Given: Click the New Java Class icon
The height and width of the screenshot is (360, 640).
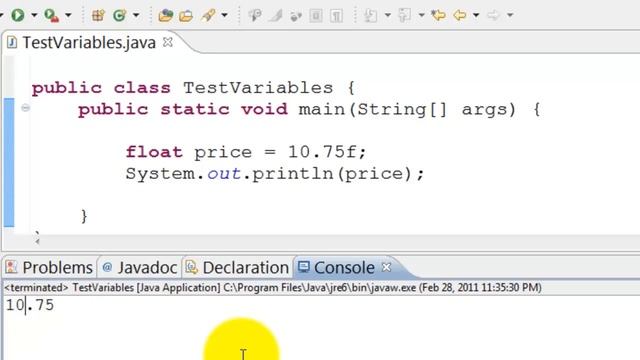Looking at the screenshot, I should coord(119,15).
